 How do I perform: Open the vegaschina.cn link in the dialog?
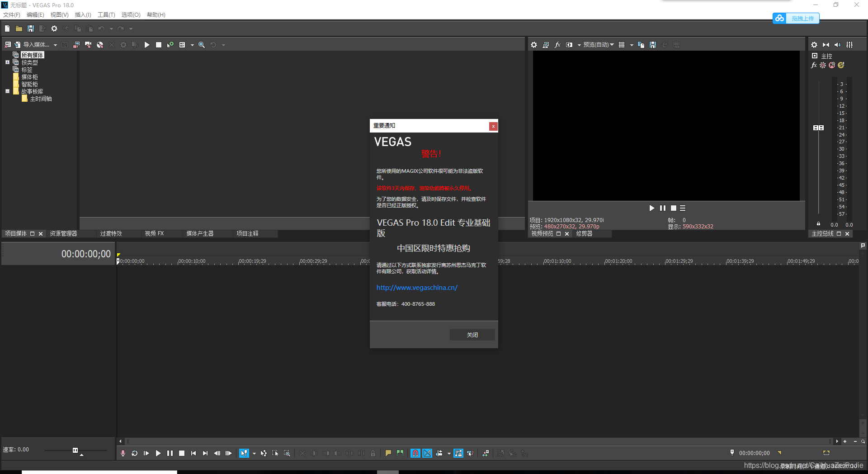(x=417, y=288)
